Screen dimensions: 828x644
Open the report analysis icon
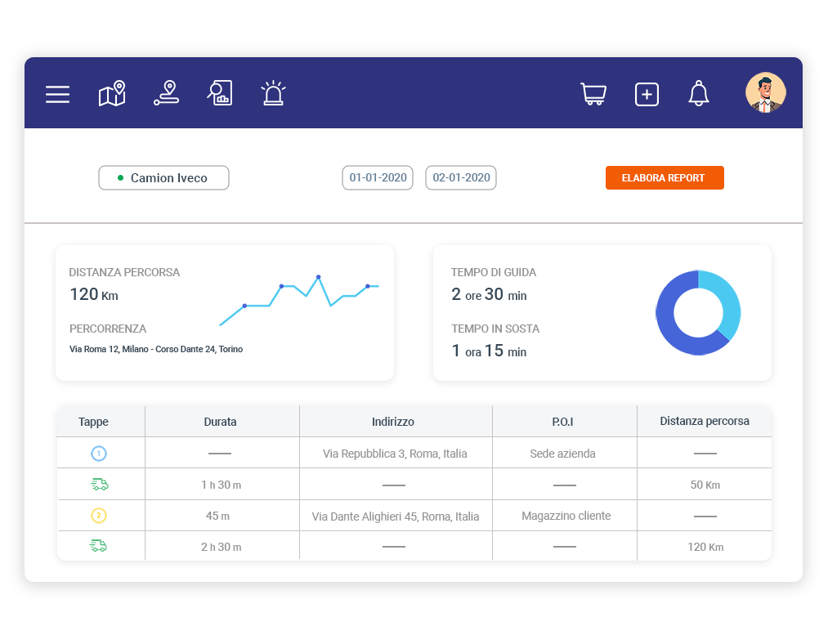[x=220, y=93]
